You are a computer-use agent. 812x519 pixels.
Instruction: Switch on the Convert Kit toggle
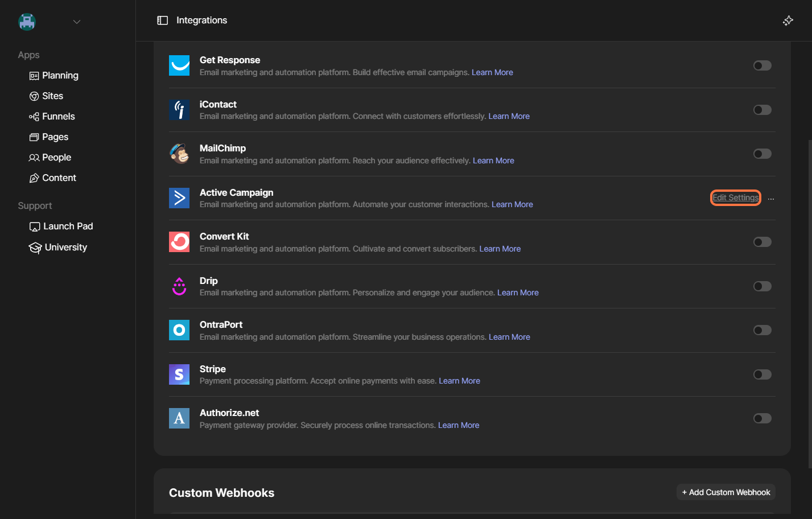762,242
